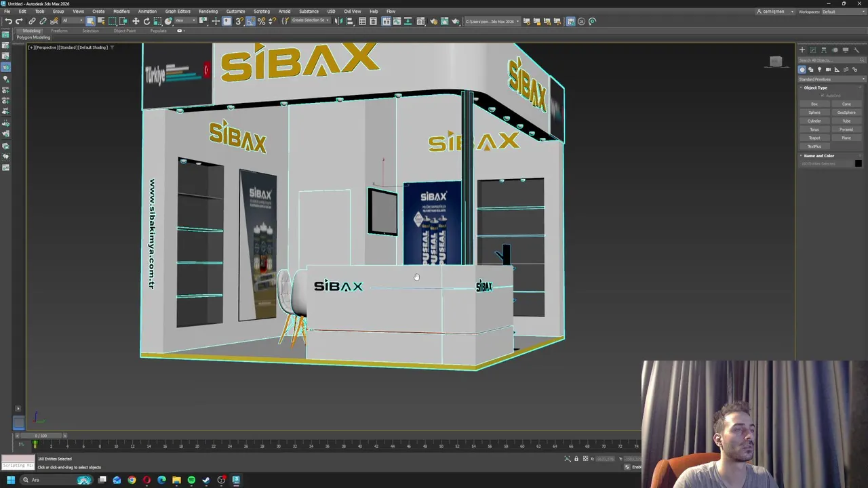Open the Civil View menu
Viewport: 868px width, 488px height.
(352, 12)
